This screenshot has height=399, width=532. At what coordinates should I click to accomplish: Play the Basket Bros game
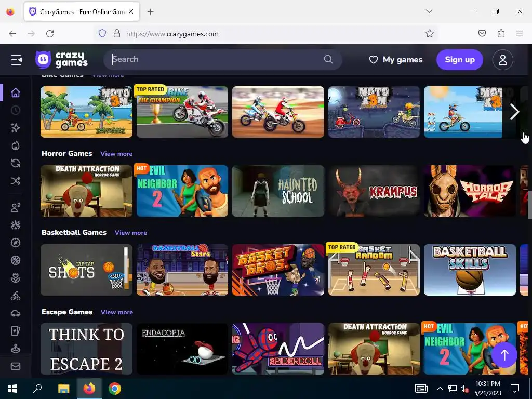click(278, 270)
